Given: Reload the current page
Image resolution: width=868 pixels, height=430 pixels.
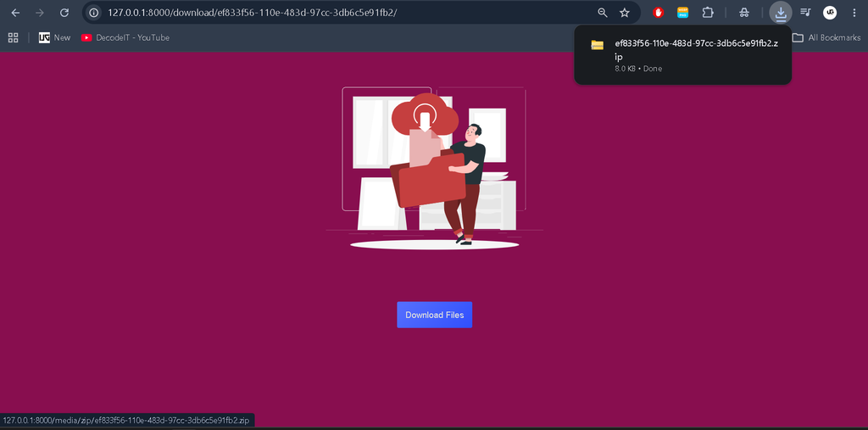Looking at the screenshot, I should 64,13.
